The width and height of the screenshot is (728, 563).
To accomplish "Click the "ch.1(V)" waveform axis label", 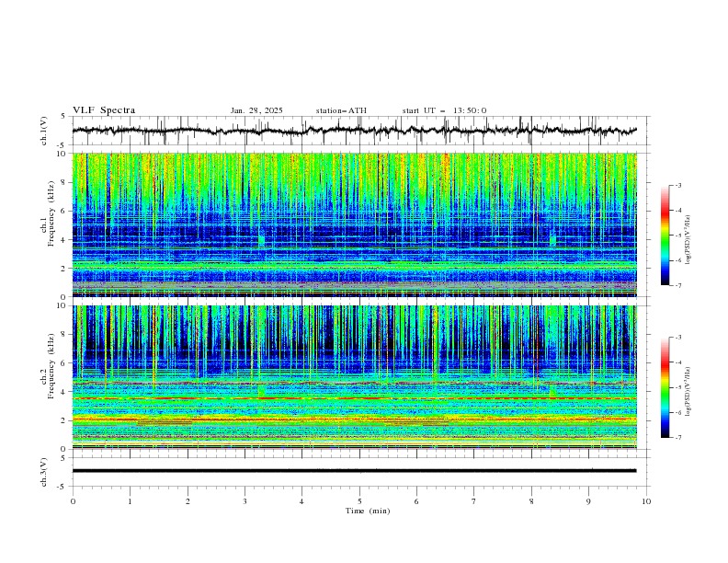I will (44, 131).
